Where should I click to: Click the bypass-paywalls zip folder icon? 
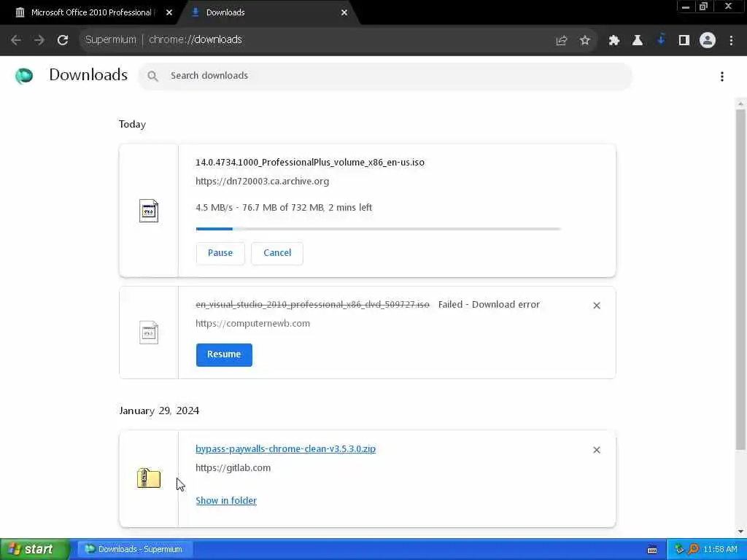[x=149, y=478]
